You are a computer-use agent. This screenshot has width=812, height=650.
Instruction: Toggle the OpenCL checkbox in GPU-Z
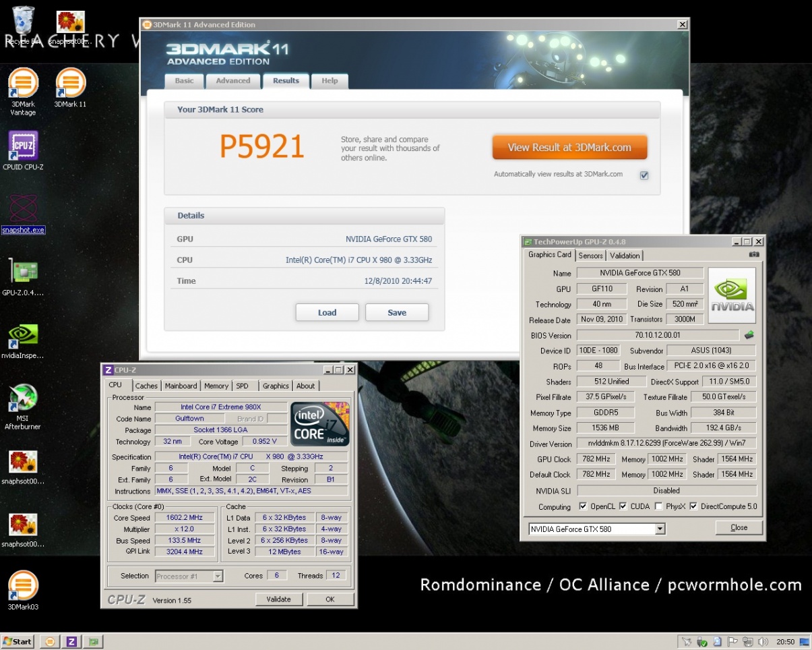tap(584, 506)
